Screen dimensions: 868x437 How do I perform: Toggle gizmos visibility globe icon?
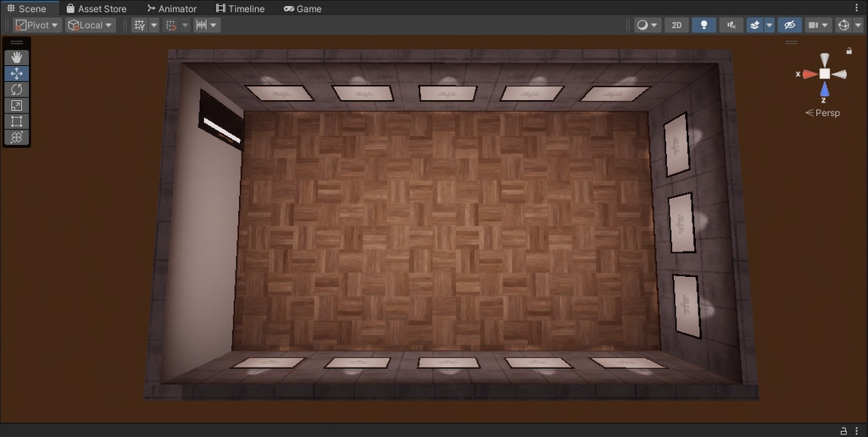843,25
